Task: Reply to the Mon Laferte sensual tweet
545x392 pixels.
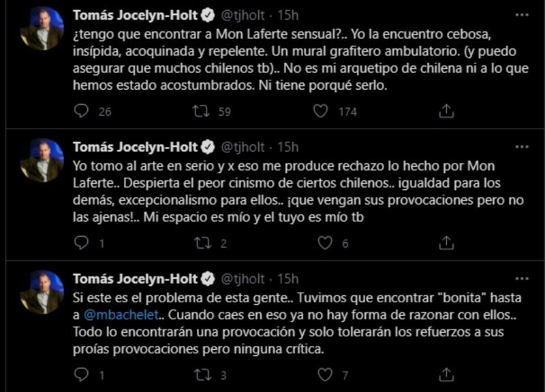Action: (81, 111)
